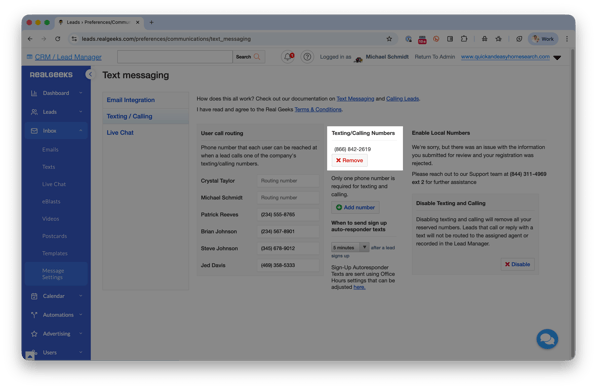The image size is (597, 389).
Task: Click Brian Johnson's routing number field
Action: [x=288, y=231]
